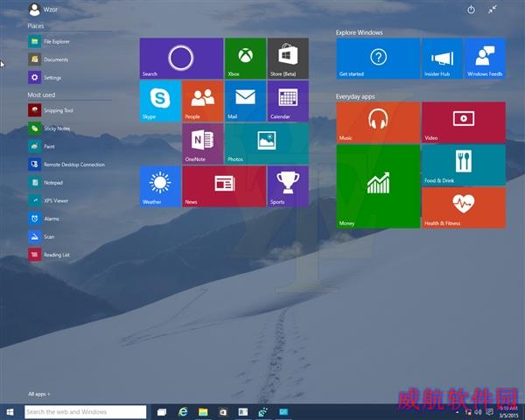Open the People tile
This screenshot has height=420, width=525.
(x=203, y=101)
